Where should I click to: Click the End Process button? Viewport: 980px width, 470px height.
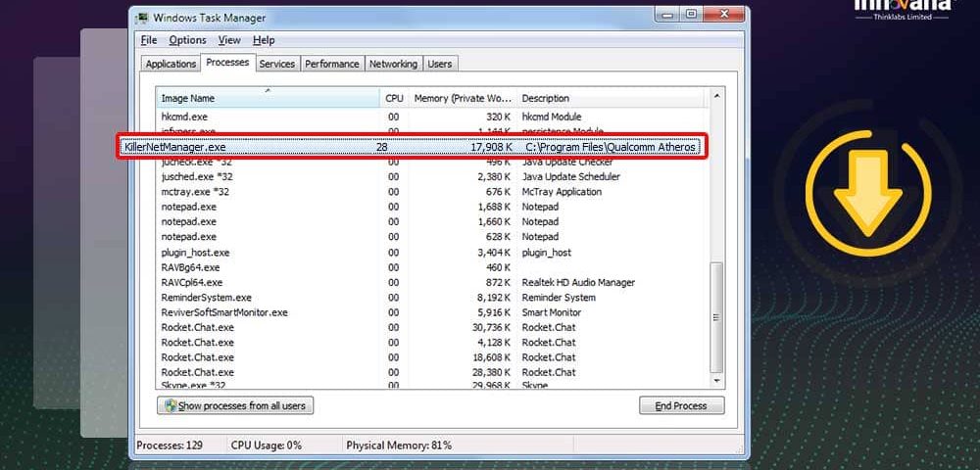coord(681,405)
